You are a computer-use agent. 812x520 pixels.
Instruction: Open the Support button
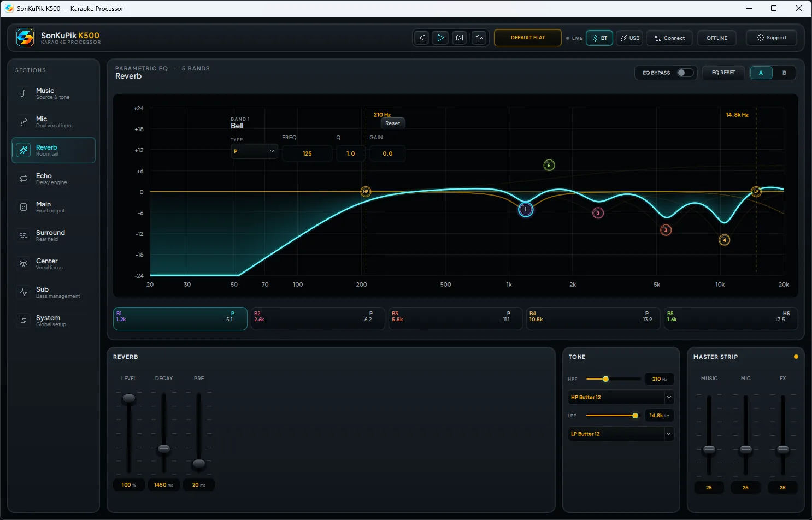772,38
